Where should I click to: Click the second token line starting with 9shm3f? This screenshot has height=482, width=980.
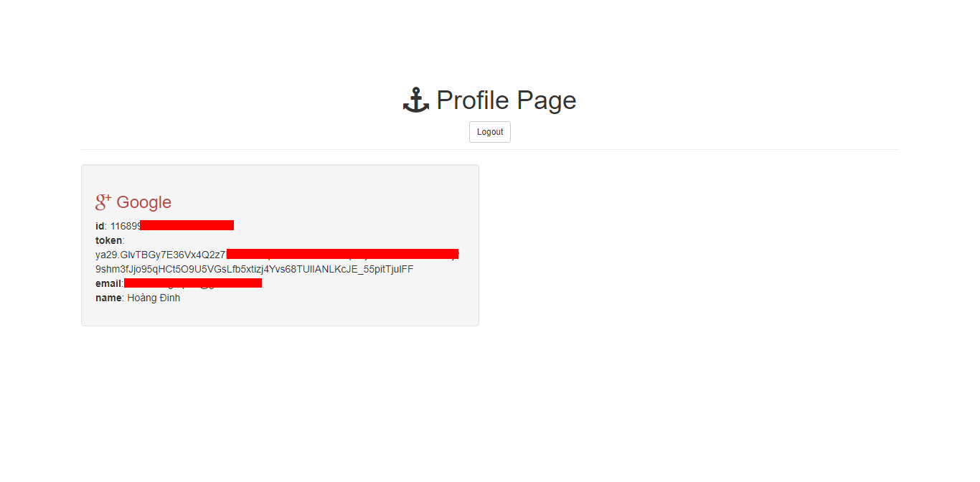254,269
